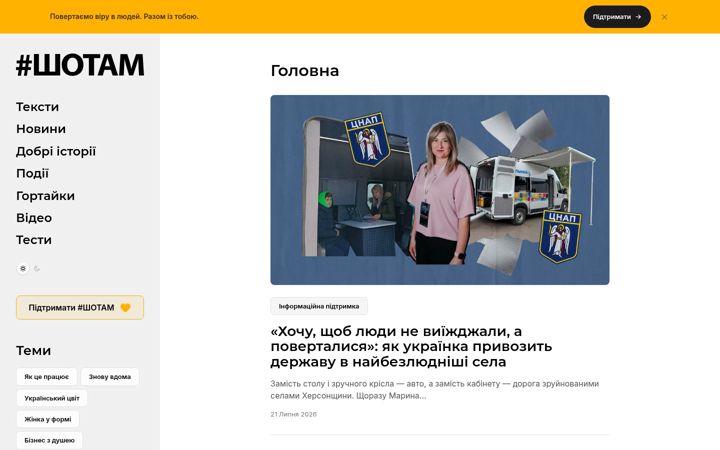Open the featured article image with ЦНАП van

pyautogui.click(x=440, y=190)
